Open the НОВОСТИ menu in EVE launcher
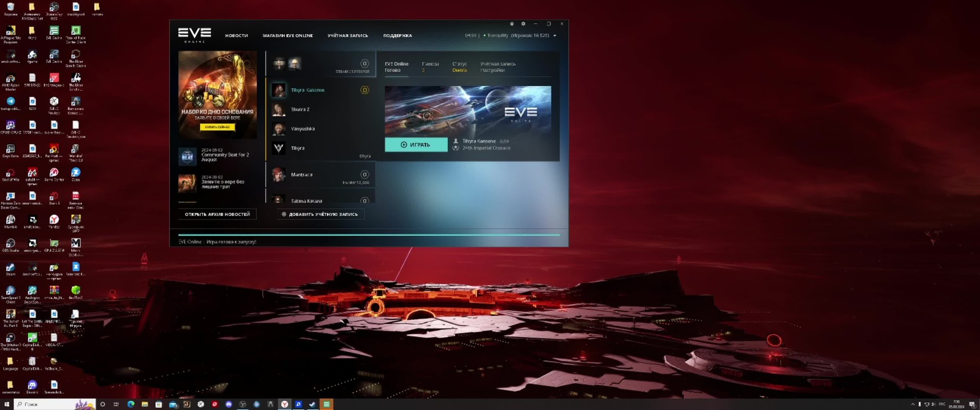 tap(236, 36)
